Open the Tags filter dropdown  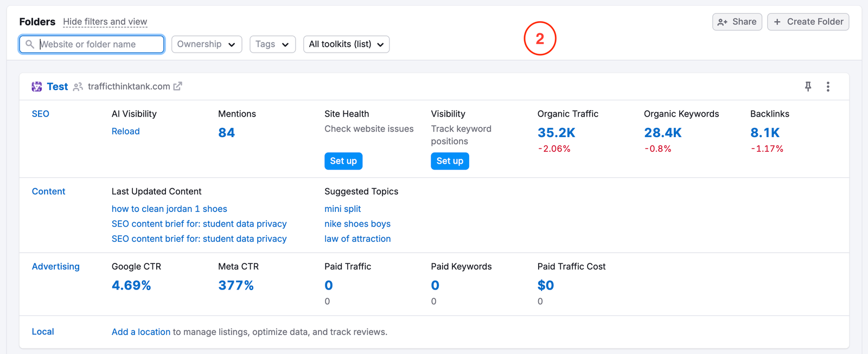tap(272, 44)
